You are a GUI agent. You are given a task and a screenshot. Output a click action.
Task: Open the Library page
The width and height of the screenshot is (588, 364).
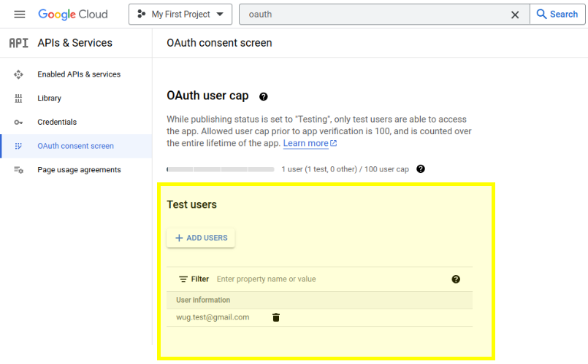tap(49, 98)
